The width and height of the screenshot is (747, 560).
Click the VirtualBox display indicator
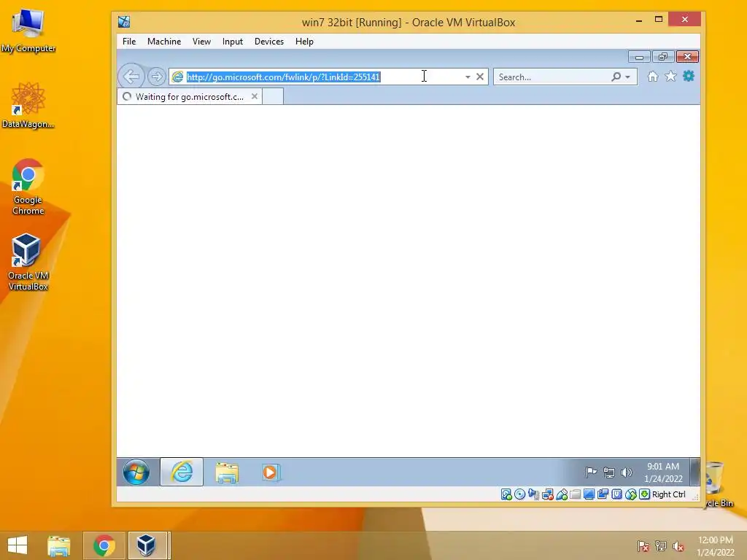(589, 494)
